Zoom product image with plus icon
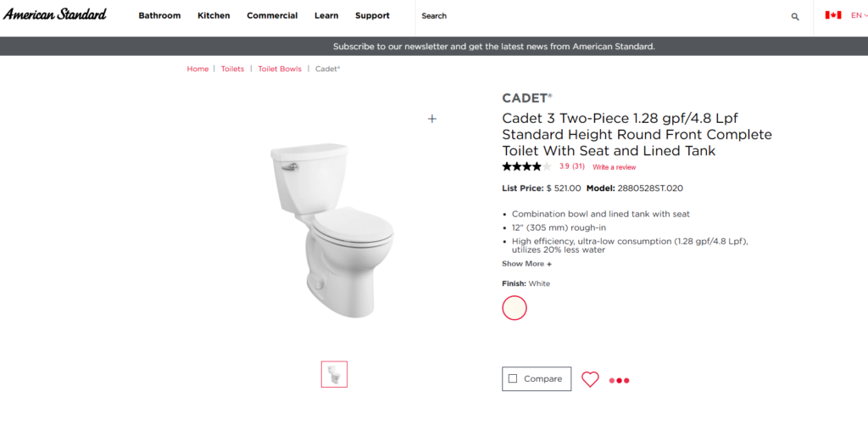Screen dimensions: 868x442 (x=432, y=119)
